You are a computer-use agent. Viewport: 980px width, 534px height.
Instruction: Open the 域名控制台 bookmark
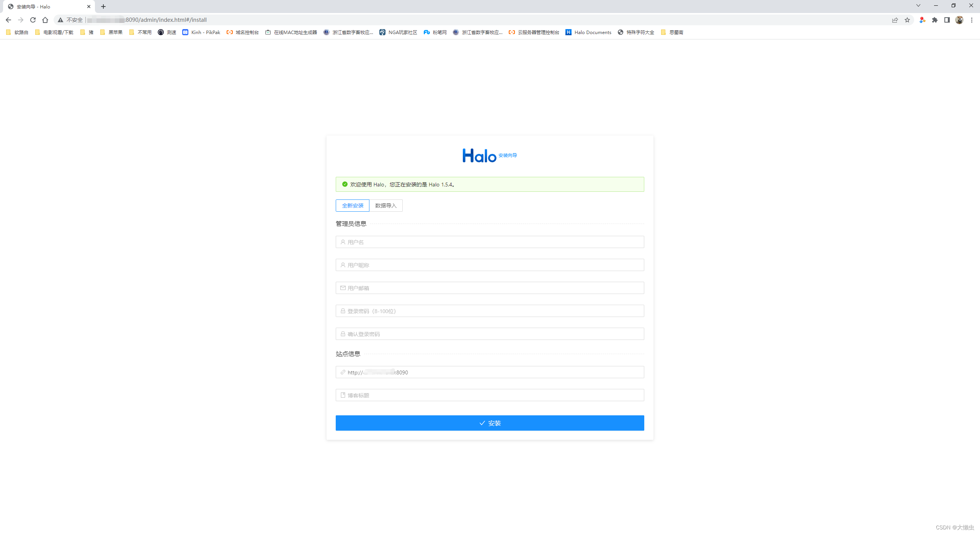[243, 32]
